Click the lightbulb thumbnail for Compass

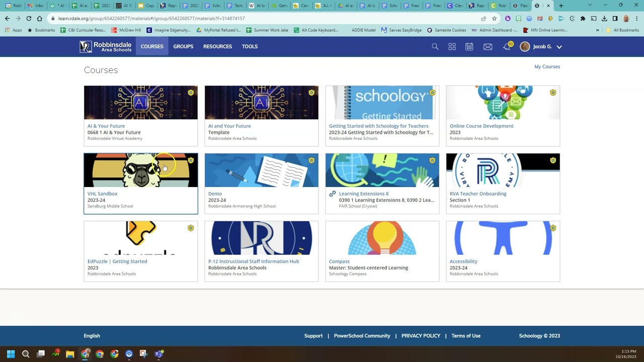pos(382,238)
